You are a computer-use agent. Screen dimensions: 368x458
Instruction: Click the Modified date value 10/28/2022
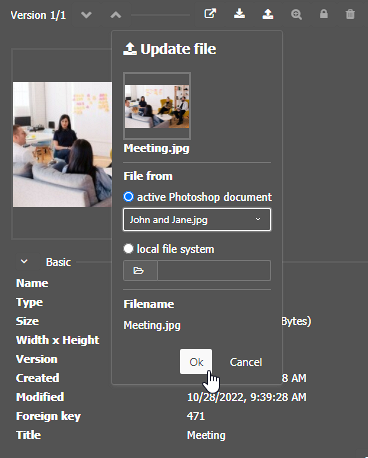pyautogui.click(x=247, y=397)
